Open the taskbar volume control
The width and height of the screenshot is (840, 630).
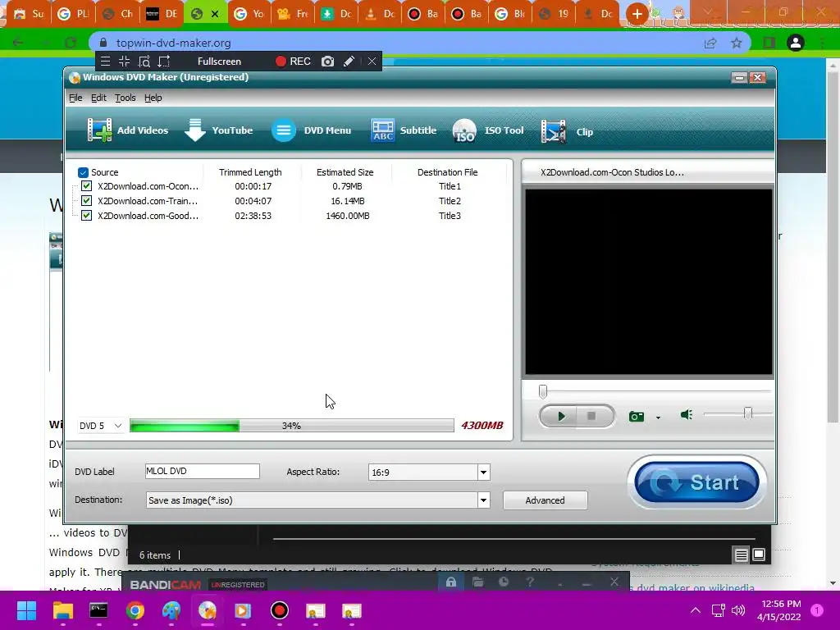tap(738, 610)
